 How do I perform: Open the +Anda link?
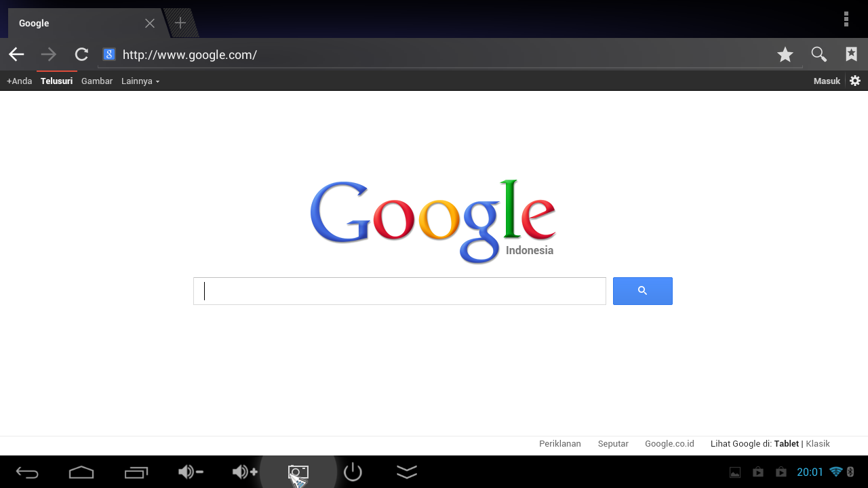click(x=19, y=81)
